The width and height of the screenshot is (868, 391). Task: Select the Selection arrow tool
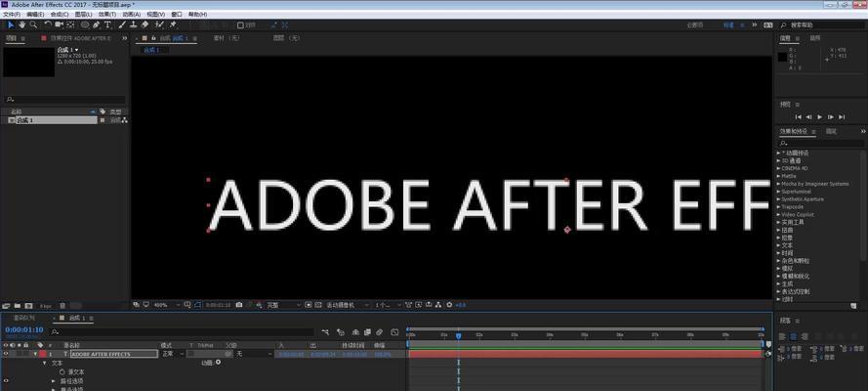[x=11, y=24]
